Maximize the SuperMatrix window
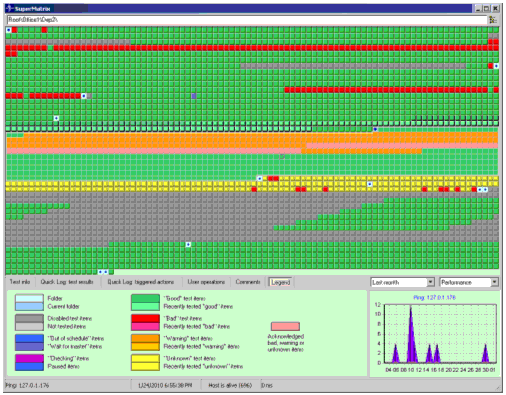The width and height of the screenshot is (506, 395). 487,9
